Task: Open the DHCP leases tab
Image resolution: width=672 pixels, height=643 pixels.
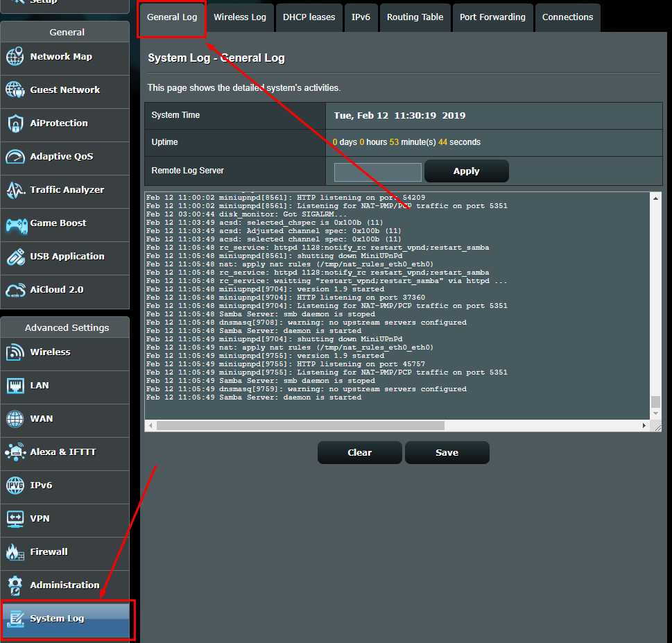Action: (309, 17)
